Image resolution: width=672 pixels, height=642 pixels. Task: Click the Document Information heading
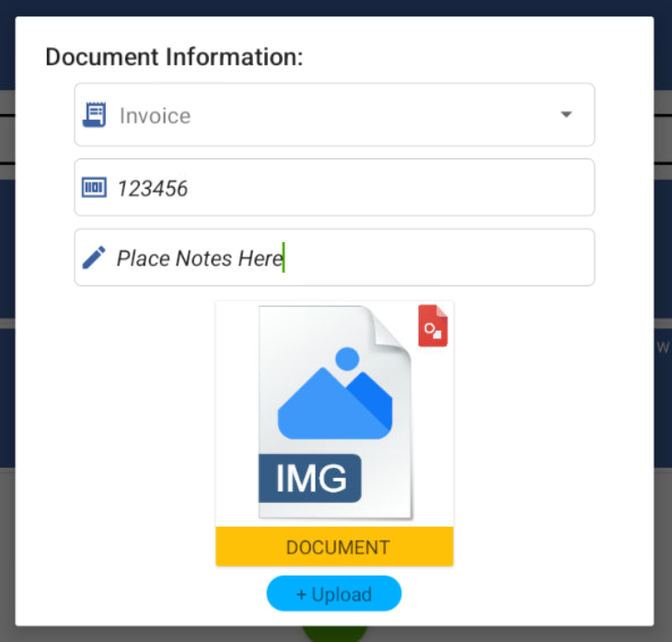click(x=174, y=56)
